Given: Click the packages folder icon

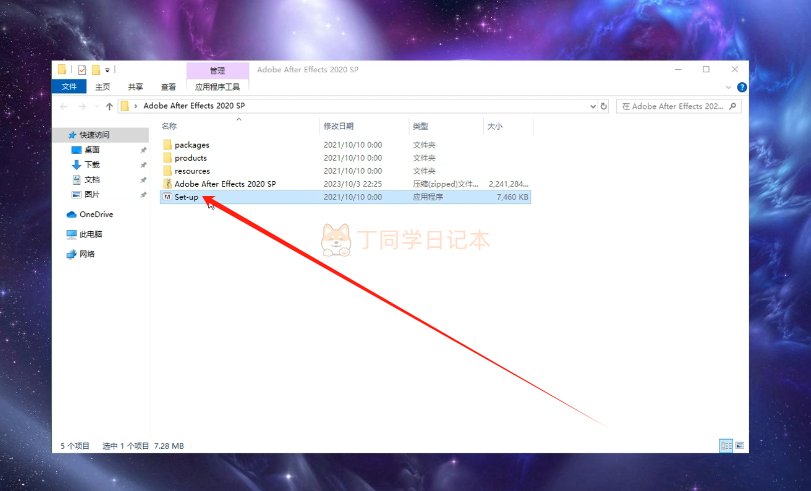Looking at the screenshot, I should [x=167, y=145].
